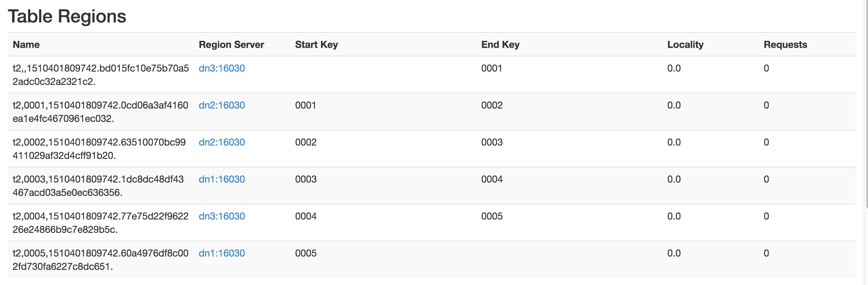The width and height of the screenshot is (868, 285).
Task: Click the End Key cell showing 0005
Action: click(x=492, y=216)
